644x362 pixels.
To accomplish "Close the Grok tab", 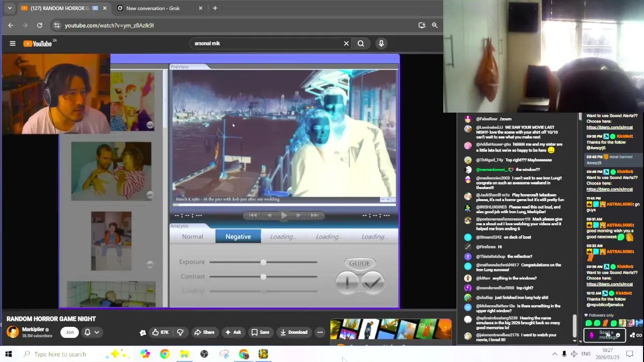I will (x=201, y=8).
